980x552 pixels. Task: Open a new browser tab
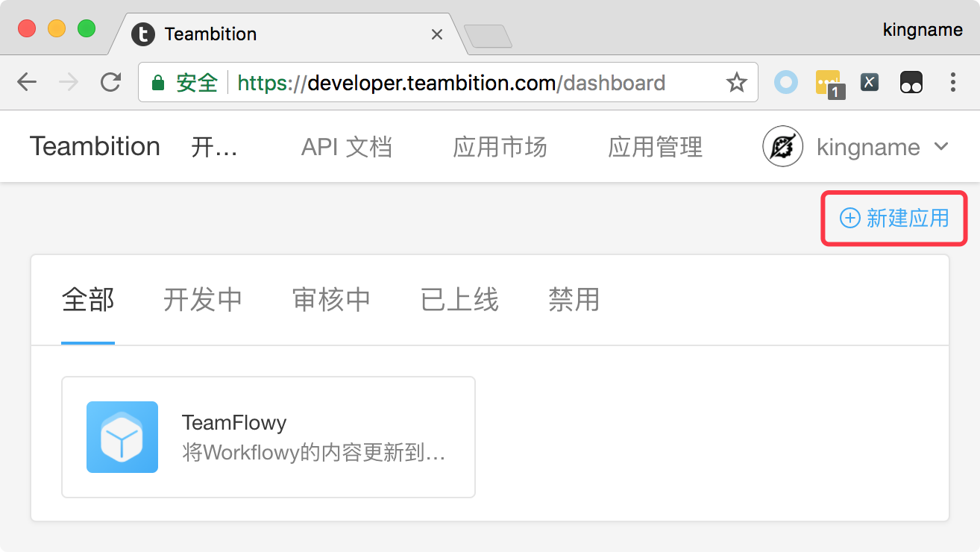488,36
